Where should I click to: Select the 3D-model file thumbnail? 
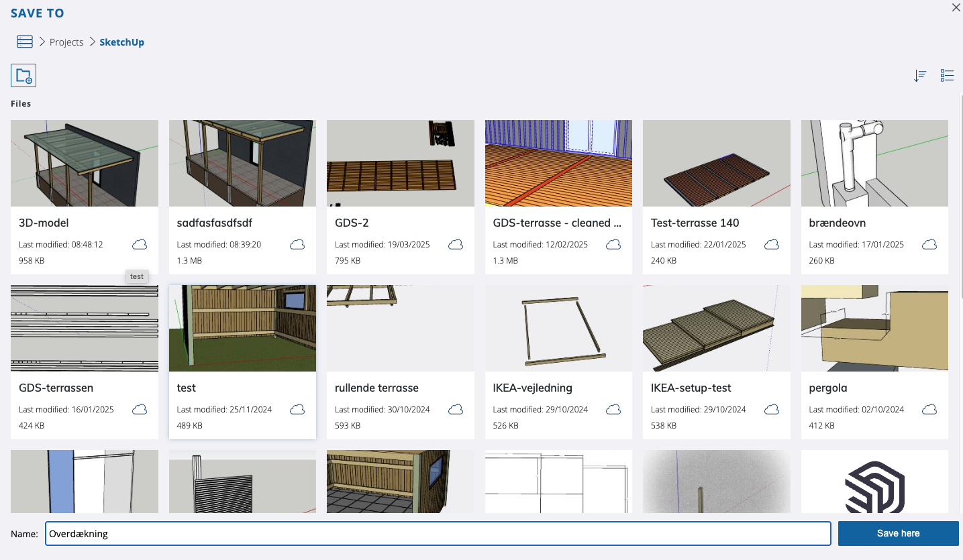coord(85,164)
